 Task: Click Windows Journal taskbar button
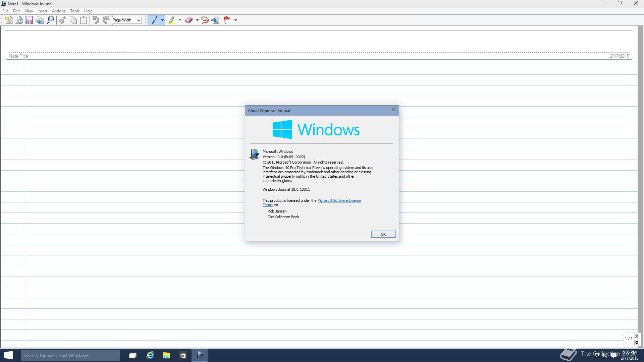200,355
